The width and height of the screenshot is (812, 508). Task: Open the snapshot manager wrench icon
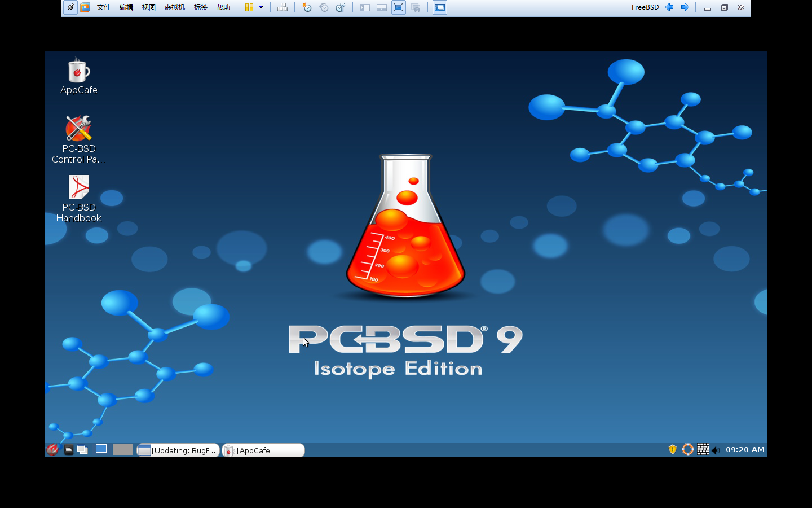(x=341, y=7)
